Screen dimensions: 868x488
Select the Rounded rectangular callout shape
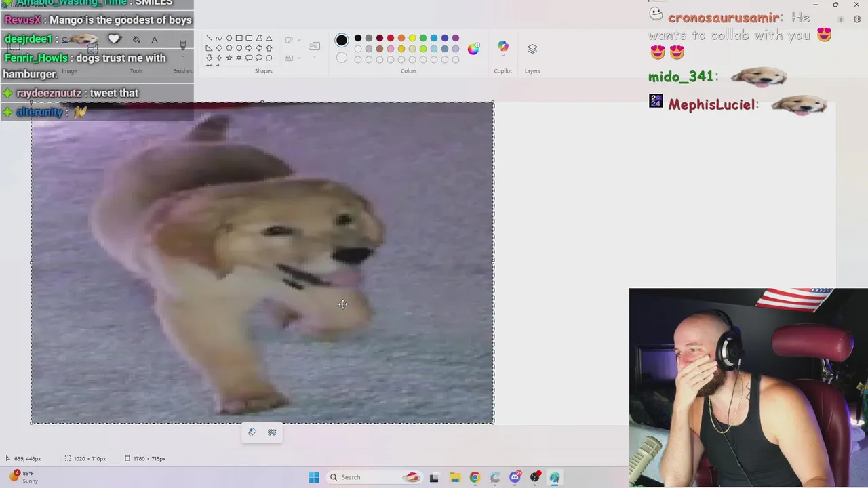pos(249,58)
